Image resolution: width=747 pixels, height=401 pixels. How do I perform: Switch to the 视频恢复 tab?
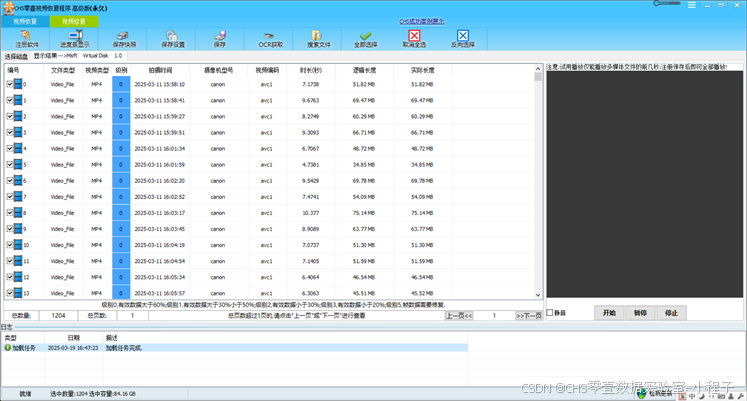[25, 21]
